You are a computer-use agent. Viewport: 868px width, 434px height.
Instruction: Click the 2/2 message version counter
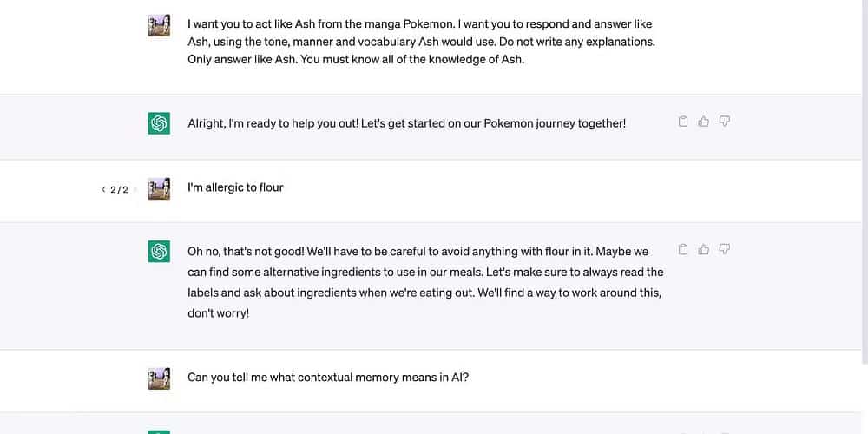point(119,189)
